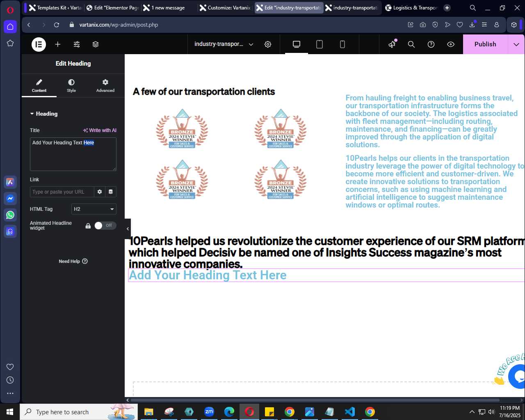
Task: Open the What's New notifications icon
Action: point(393,44)
